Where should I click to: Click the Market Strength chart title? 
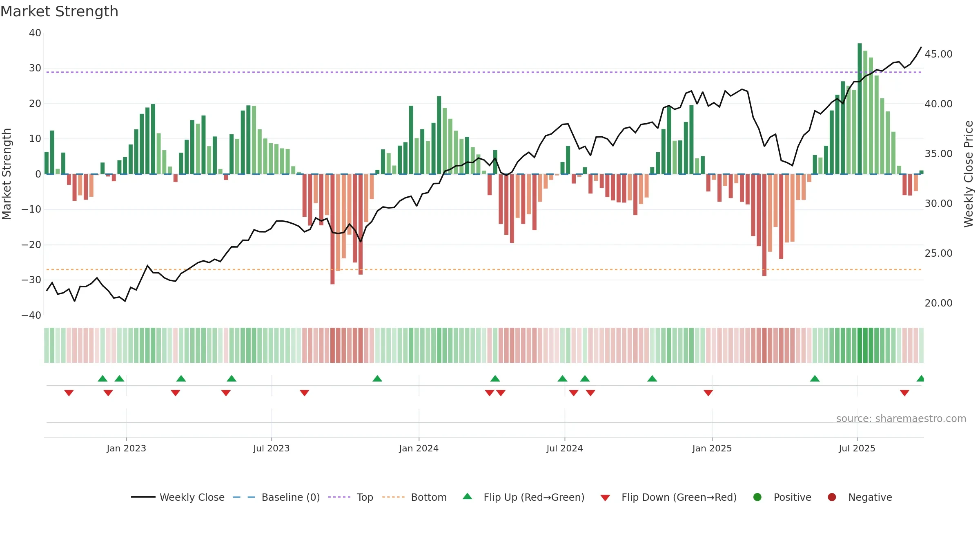coord(59,11)
